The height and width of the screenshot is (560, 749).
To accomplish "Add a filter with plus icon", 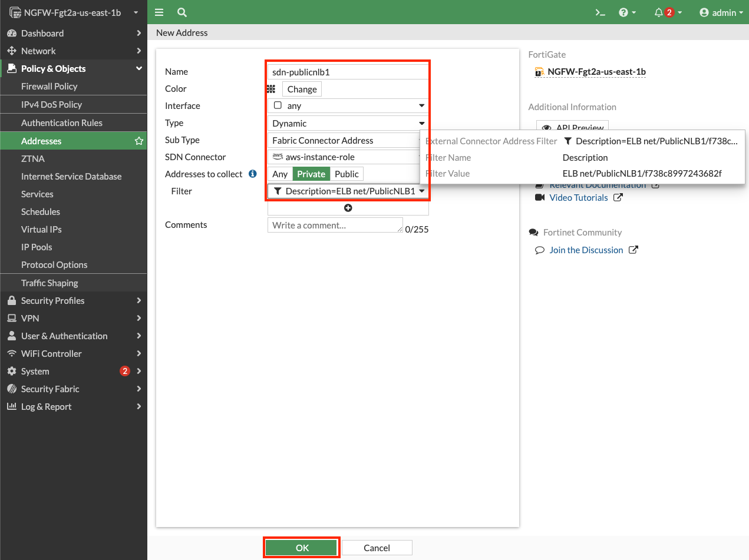I will coord(348,208).
